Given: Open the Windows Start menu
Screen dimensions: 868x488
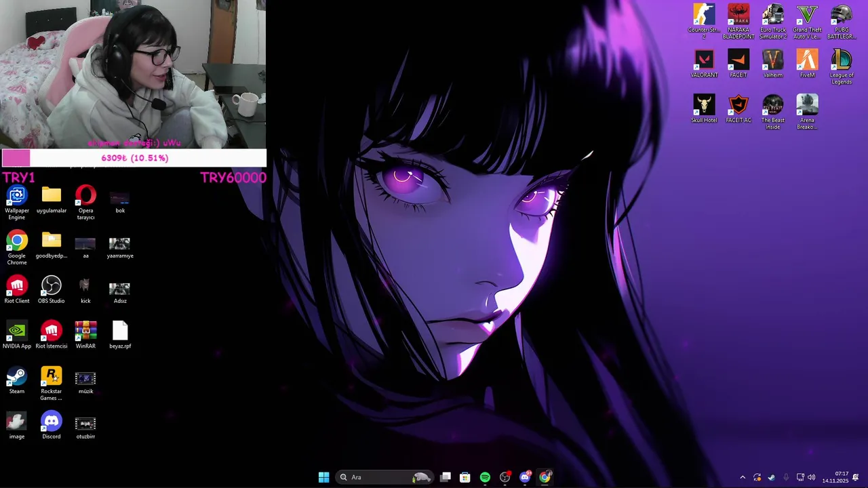Looking at the screenshot, I should click(x=323, y=477).
